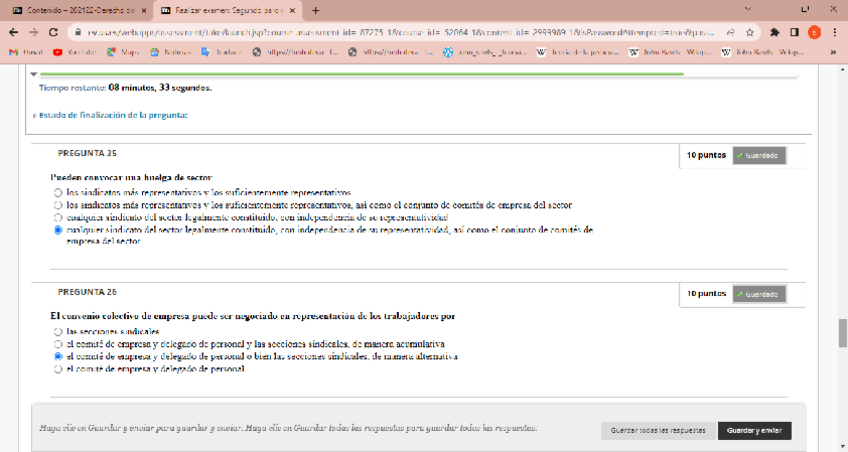Screen dimensions: 848x452
Task: Select 'cualquier sindicato del sector' without comités option
Action: [x=58, y=217]
